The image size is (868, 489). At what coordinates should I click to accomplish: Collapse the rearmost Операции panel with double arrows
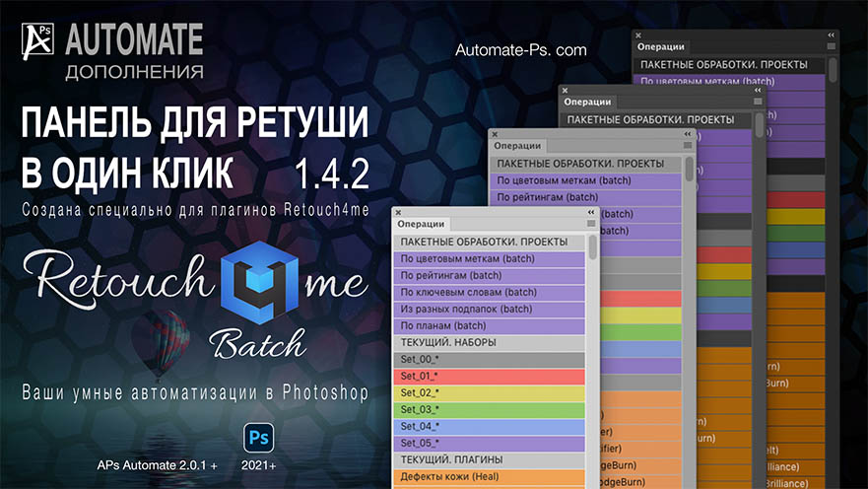tap(832, 35)
